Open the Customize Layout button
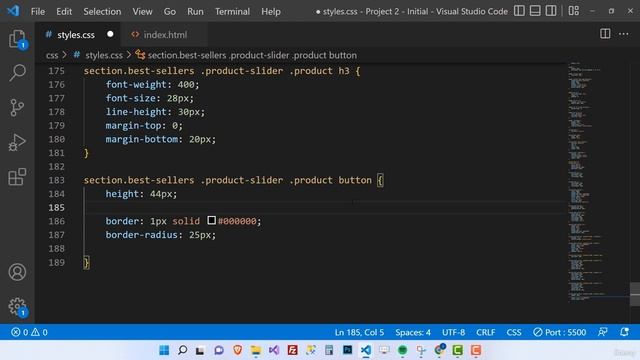The width and height of the screenshot is (640, 360). tap(573, 11)
